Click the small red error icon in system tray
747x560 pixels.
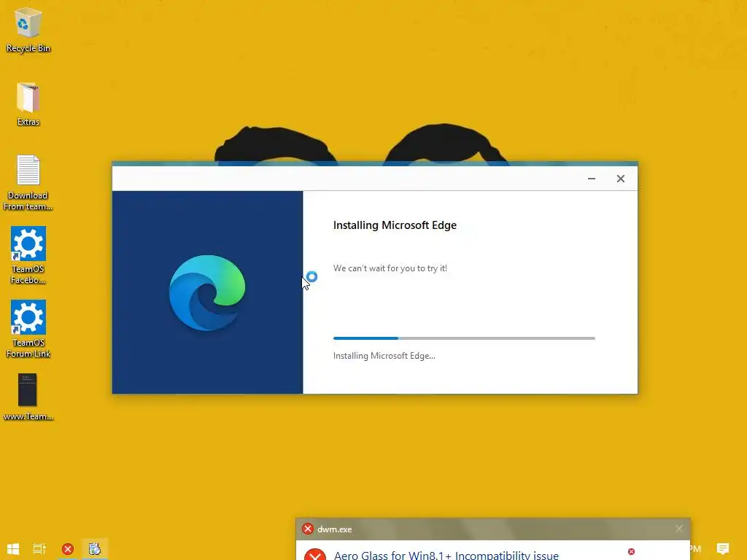[x=631, y=551]
